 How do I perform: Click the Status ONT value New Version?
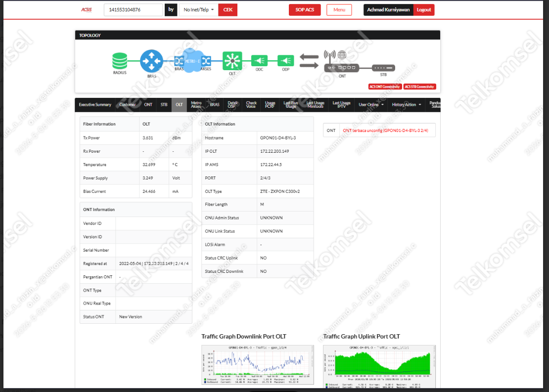click(x=131, y=317)
